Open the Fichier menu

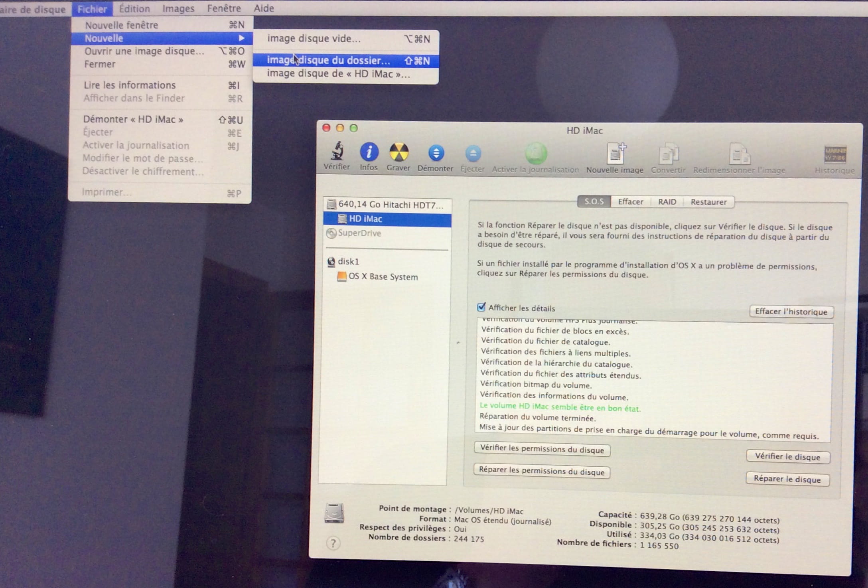pos(92,9)
